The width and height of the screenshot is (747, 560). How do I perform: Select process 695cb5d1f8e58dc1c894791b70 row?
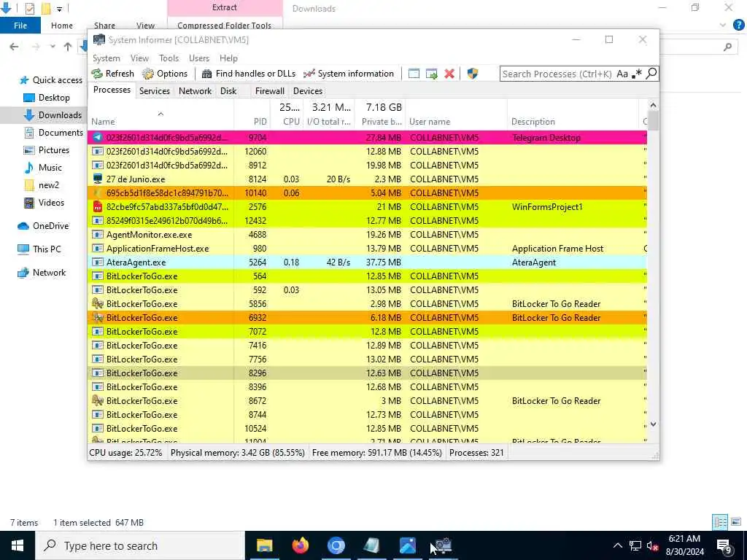click(368, 192)
